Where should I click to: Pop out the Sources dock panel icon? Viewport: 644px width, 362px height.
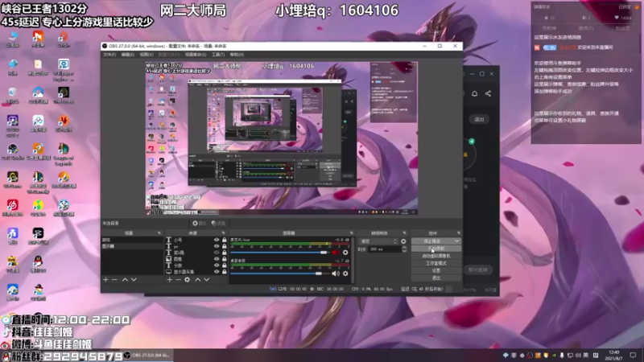(x=224, y=233)
